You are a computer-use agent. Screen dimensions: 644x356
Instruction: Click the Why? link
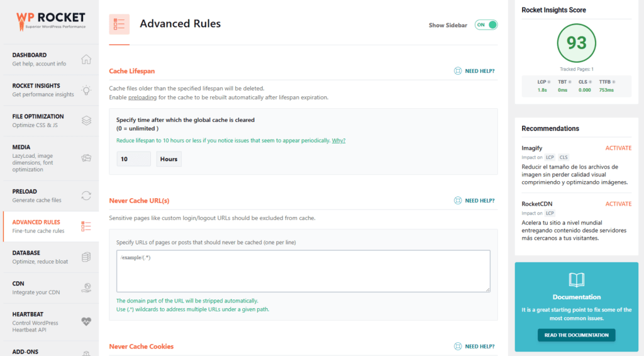click(338, 140)
